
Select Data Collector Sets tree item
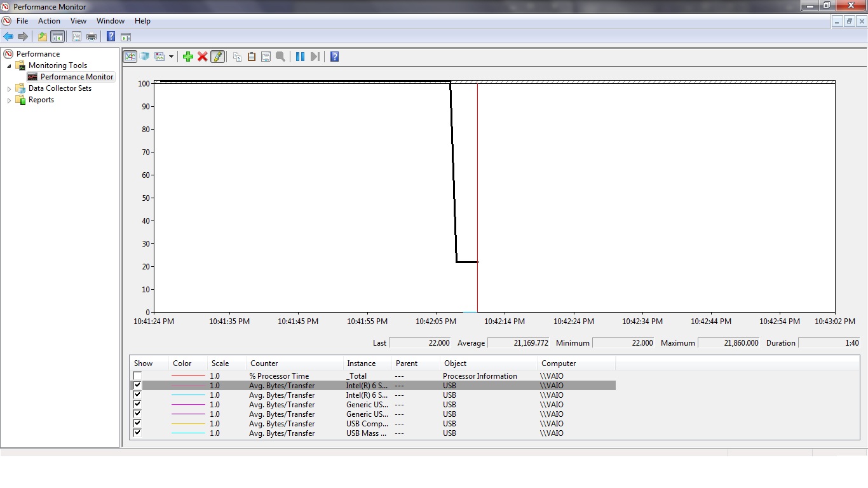[x=60, y=88]
